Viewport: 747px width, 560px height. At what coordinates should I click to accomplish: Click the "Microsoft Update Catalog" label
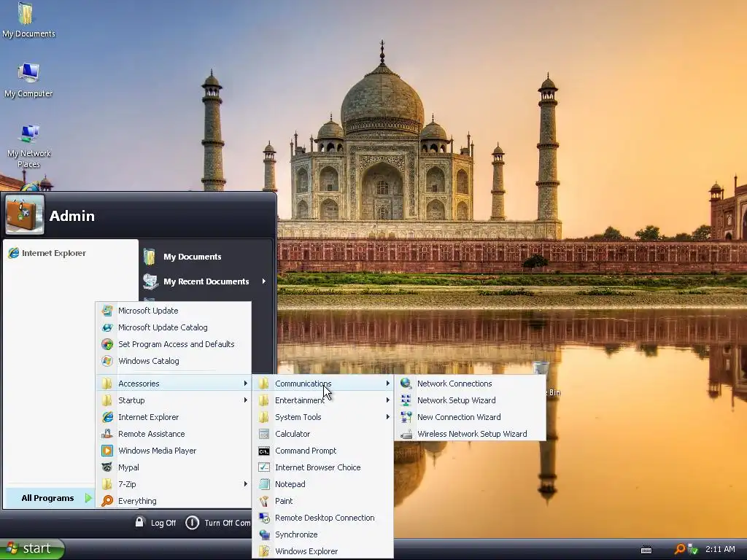(163, 327)
